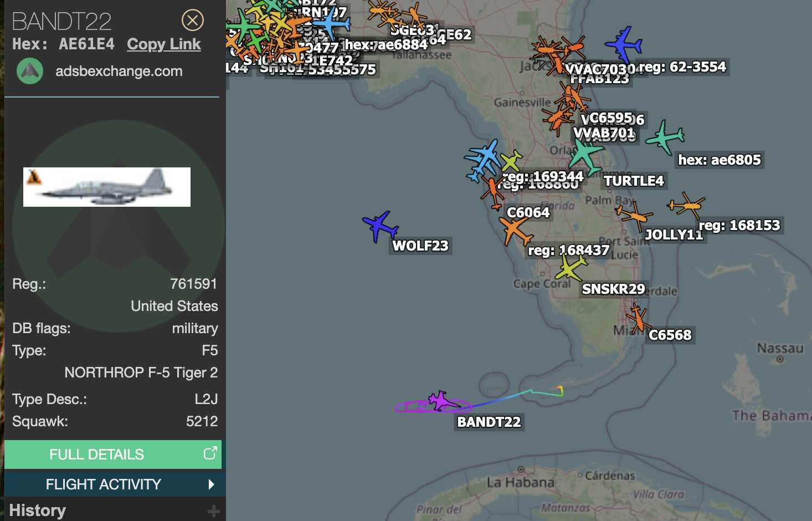Select the JOLLY11 helicopter icon
The image size is (812, 521).
click(634, 214)
